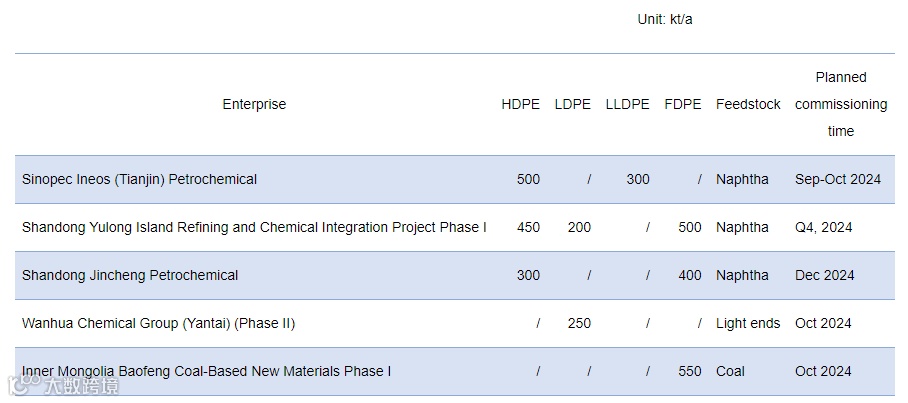Click the 'Sep-Oct 2024' commissioning cell
908x403 pixels.
(838, 179)
